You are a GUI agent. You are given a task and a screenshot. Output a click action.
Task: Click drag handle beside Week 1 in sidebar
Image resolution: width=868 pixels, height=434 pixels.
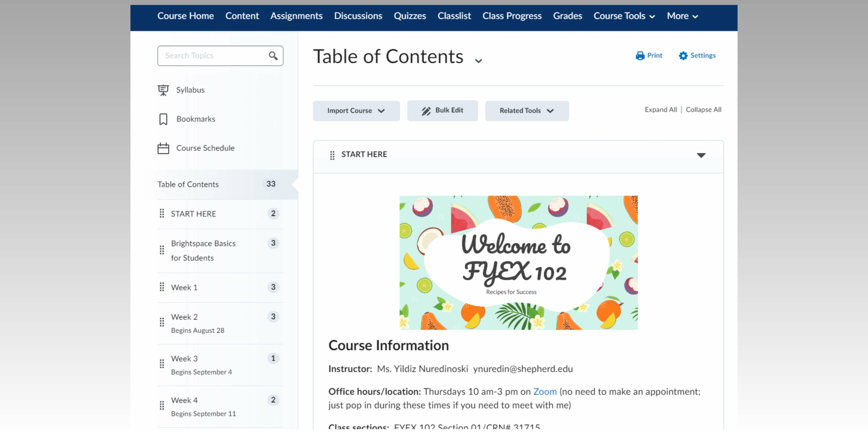pyautogui.click(x=162, y=287)
